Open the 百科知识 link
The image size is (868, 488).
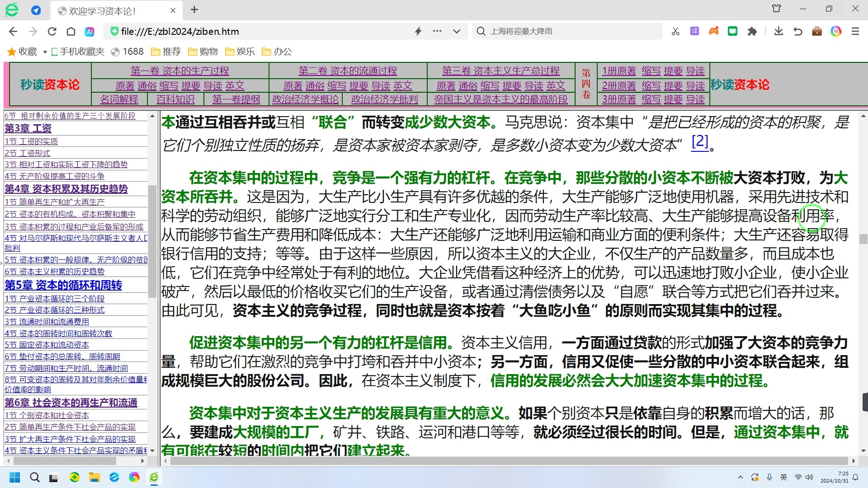tap(175, 99)
